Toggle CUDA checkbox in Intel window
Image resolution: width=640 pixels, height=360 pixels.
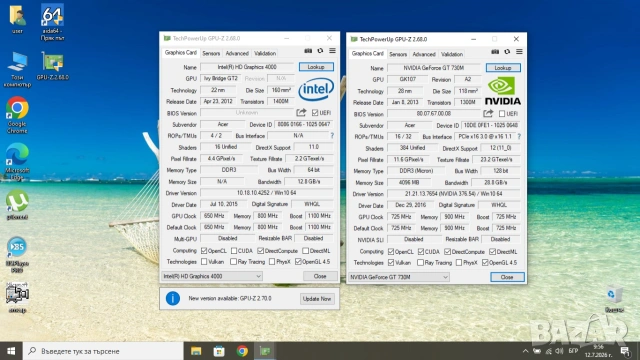[x=234, y=250]
